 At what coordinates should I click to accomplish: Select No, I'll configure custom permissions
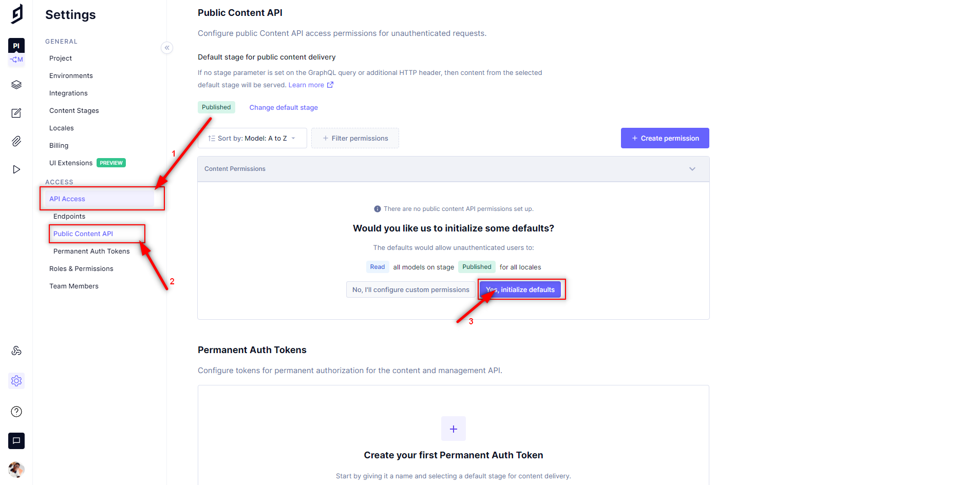(411, 289)
